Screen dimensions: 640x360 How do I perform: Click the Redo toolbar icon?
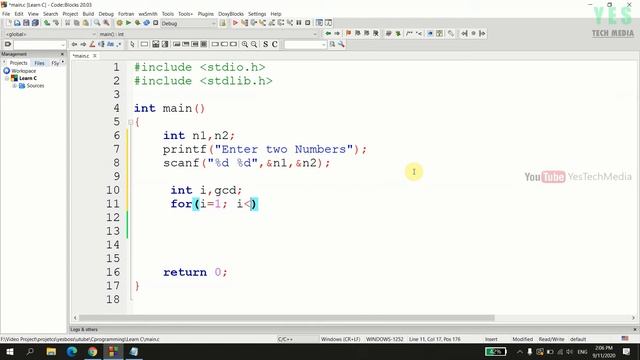pyautogui.click(x=56, y=23)
